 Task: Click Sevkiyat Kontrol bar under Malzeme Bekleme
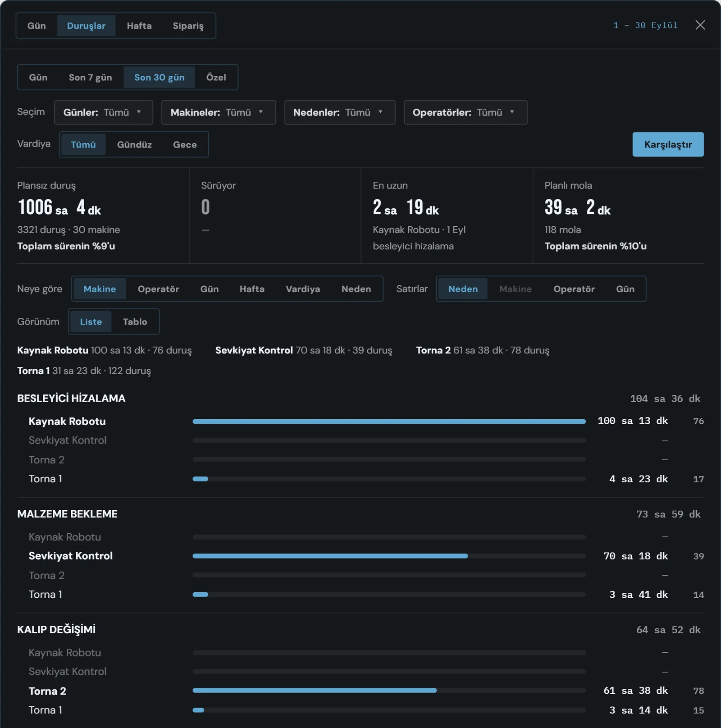(x=389, y=556)
